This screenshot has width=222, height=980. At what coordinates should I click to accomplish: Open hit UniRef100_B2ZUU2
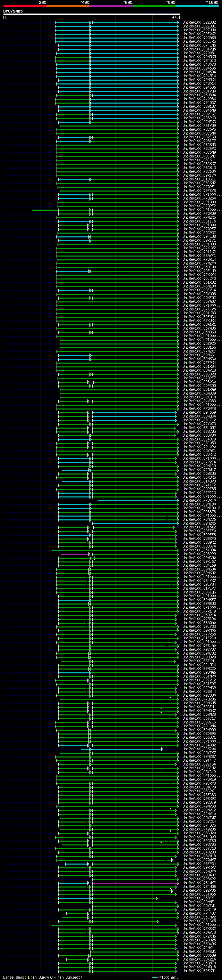coord(199,23)
